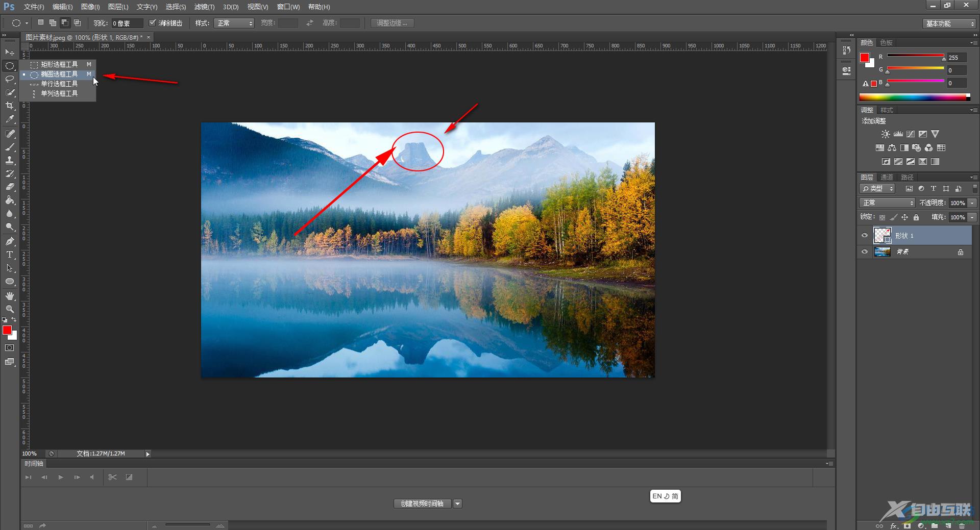Add a Levels adjustment
Image resolution: width=980 pixels, height=530 pixels.
tap(898, 134)
